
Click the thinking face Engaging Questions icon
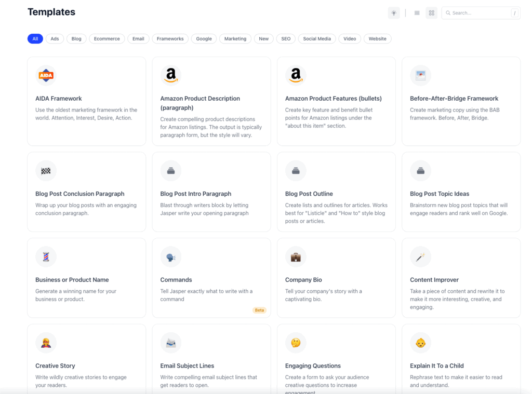tap(296, 343)
